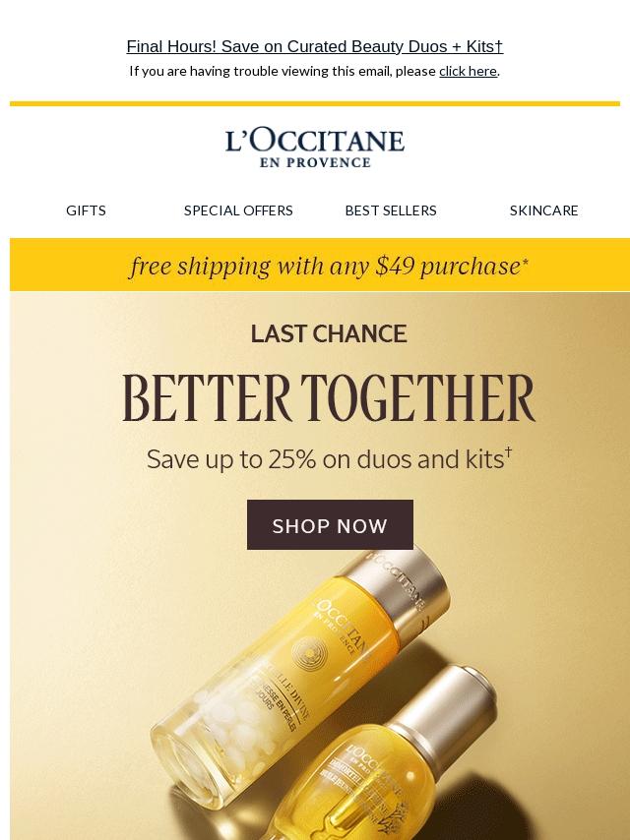Viewport: 630px width, 840px height.
Task: Click the L'Occitane en Provence logo
Action: [315, 149]
